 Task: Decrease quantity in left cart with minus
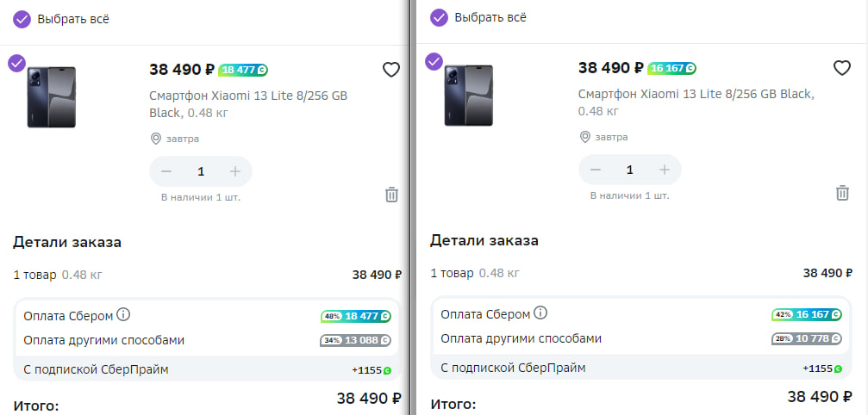166,171
